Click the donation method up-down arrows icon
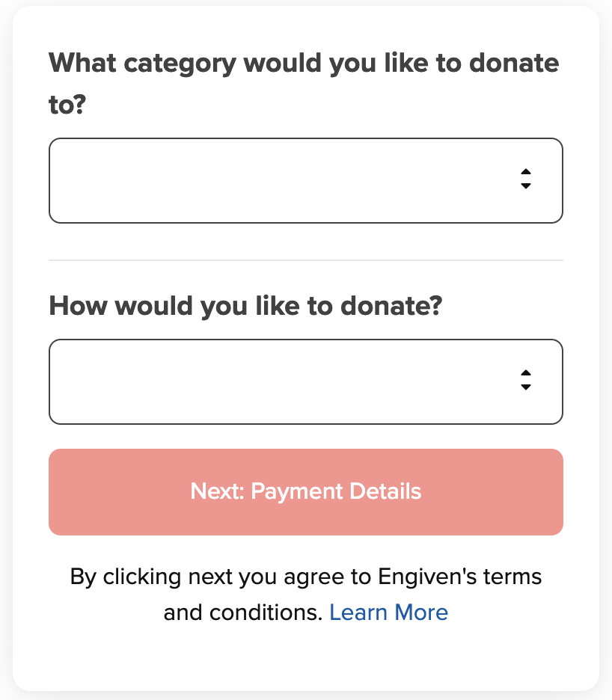 [526, 380]
